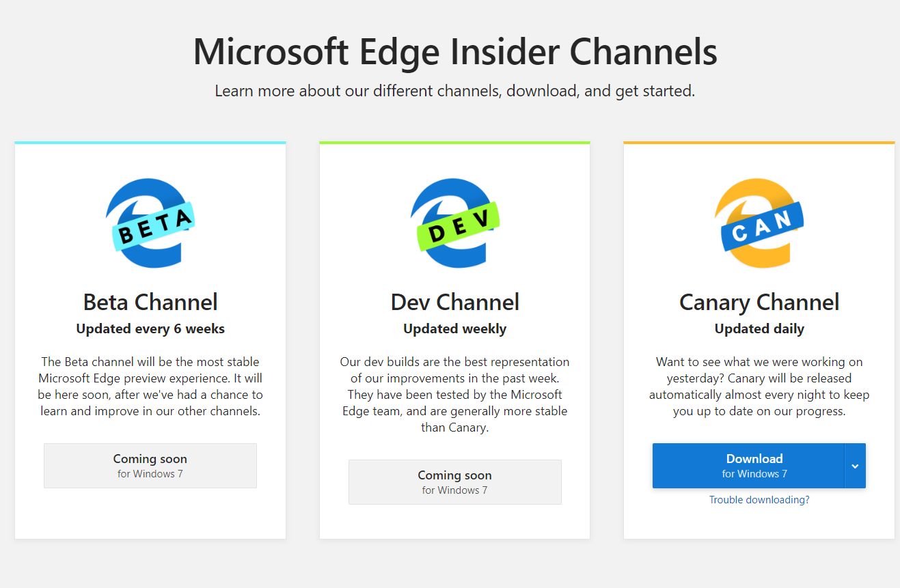Click Dev Channel Coming soon button
Viewport: 900px width, 588px height.
pyautogui.click(x=455, y=482)
